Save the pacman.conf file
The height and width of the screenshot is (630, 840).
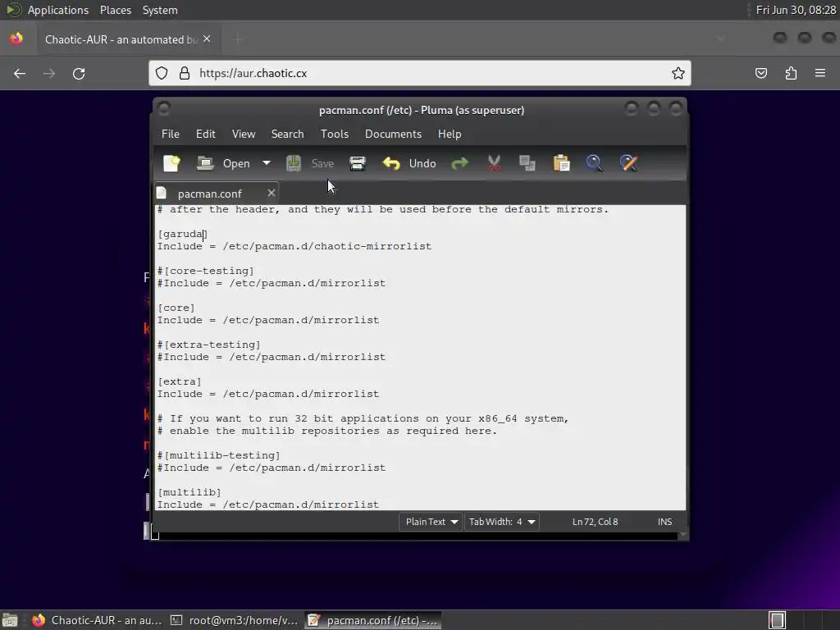point(310,163)
